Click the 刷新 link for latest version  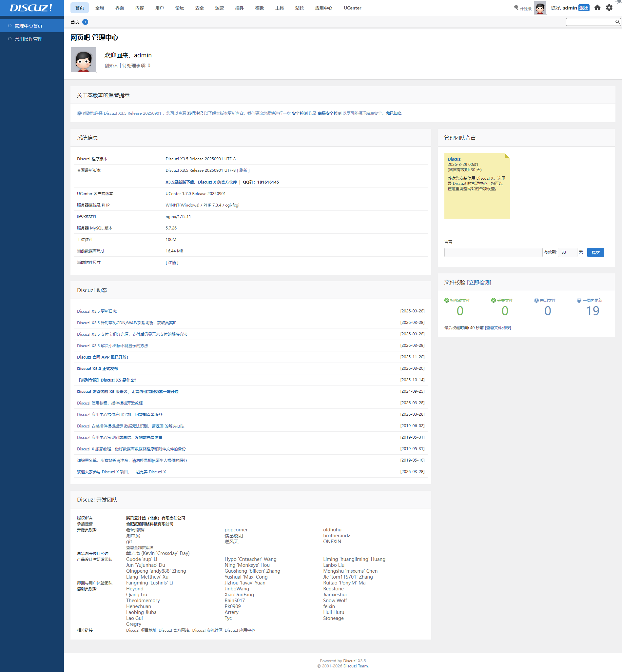click(243, 170)
